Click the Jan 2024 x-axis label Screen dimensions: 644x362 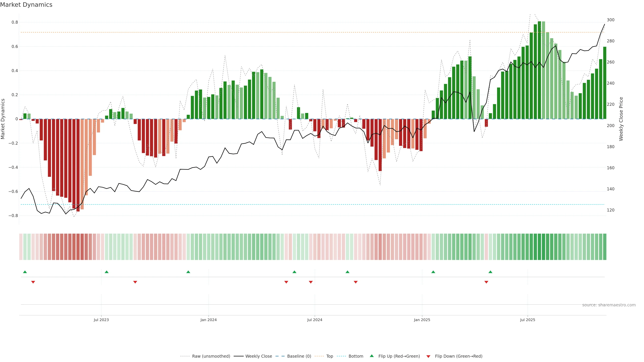pyautogui.click(x=208, y=320)
